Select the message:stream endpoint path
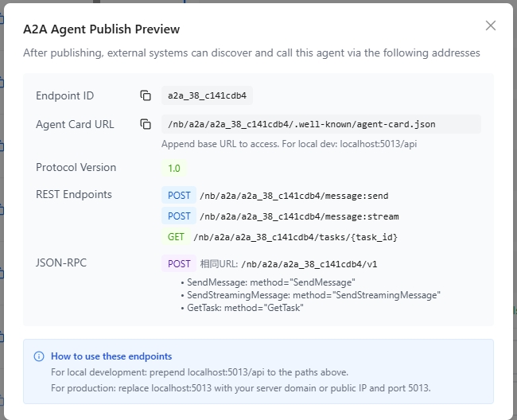This screenshot has height=420, width=517. click(x=299, y=216)
